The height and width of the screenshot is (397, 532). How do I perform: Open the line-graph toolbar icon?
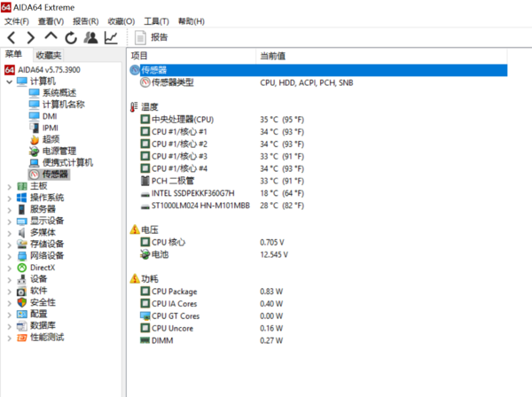[x=111, y=37]
